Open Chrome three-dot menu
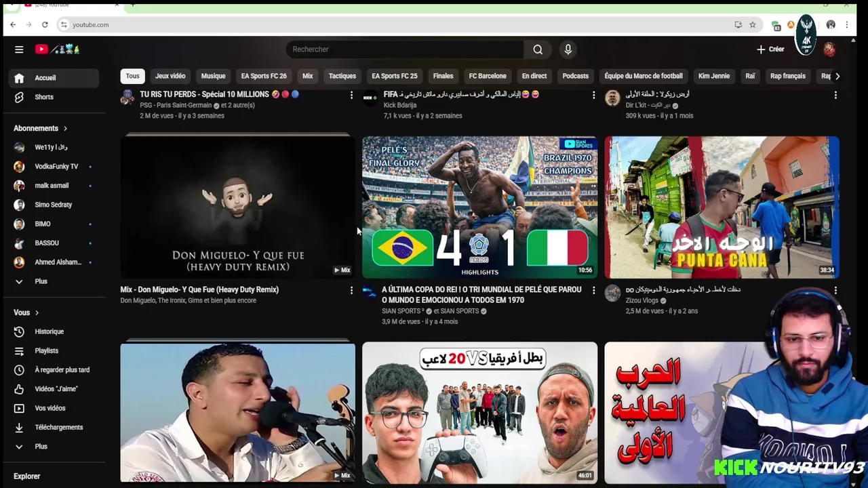The width and height of the screenshot is (868, 488). pos(847,25)
